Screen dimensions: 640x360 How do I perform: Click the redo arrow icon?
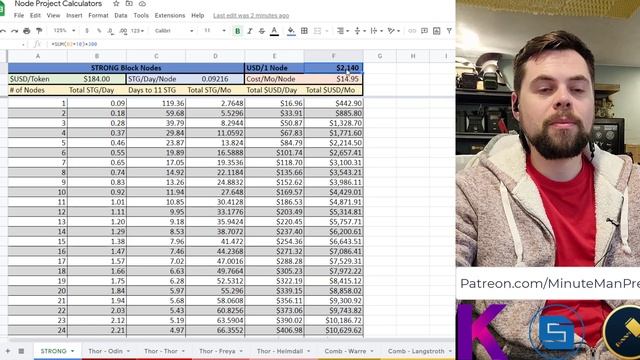(14, 31)
